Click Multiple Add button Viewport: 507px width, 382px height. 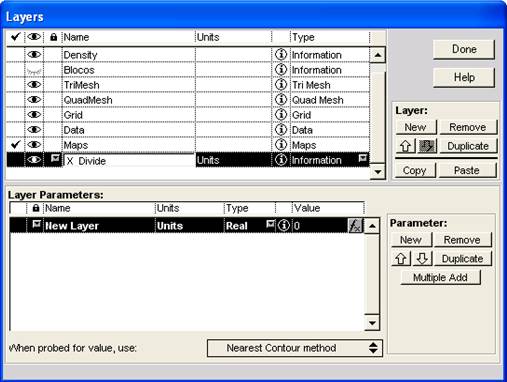click(440, 277)
